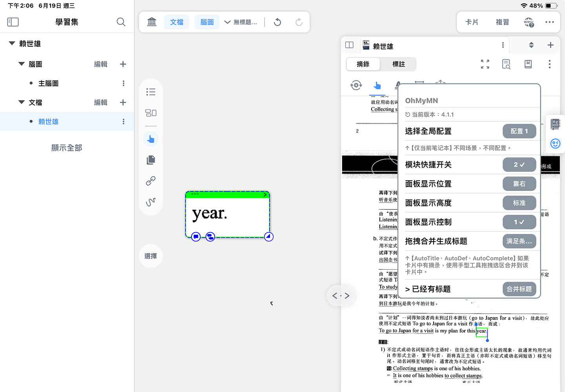The width and height of the screenshot is (565, 392).
Task: Open document bookmarks icon
Action: point(528,64)
